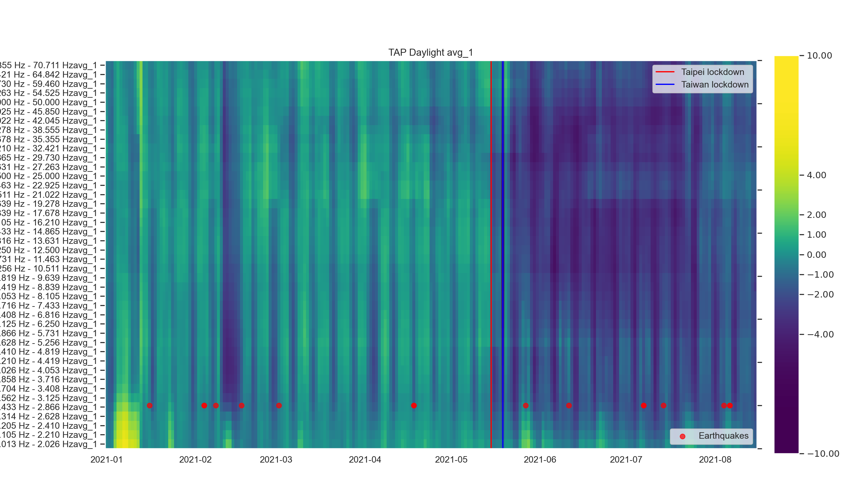
Task: Click the mid-April 2021 earthquake marker
Action: pos(414,405)
